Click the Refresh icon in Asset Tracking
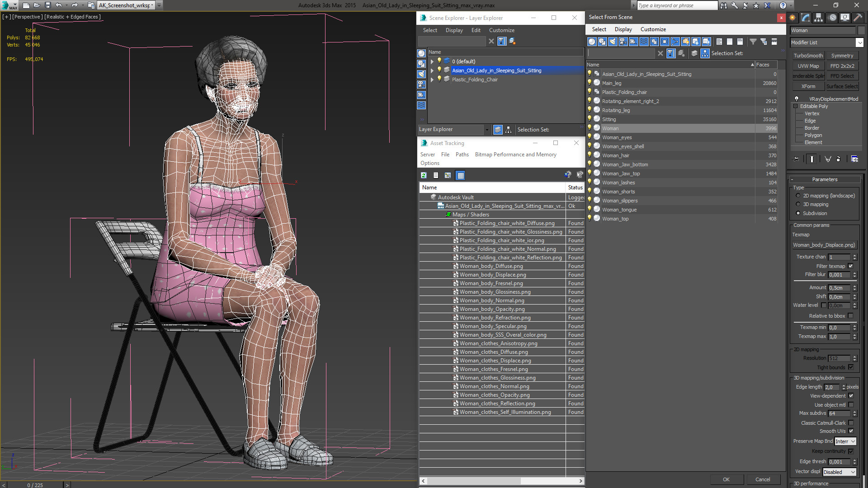The width and height of the screenshot is (868, 488). click(x=424, y=175)
